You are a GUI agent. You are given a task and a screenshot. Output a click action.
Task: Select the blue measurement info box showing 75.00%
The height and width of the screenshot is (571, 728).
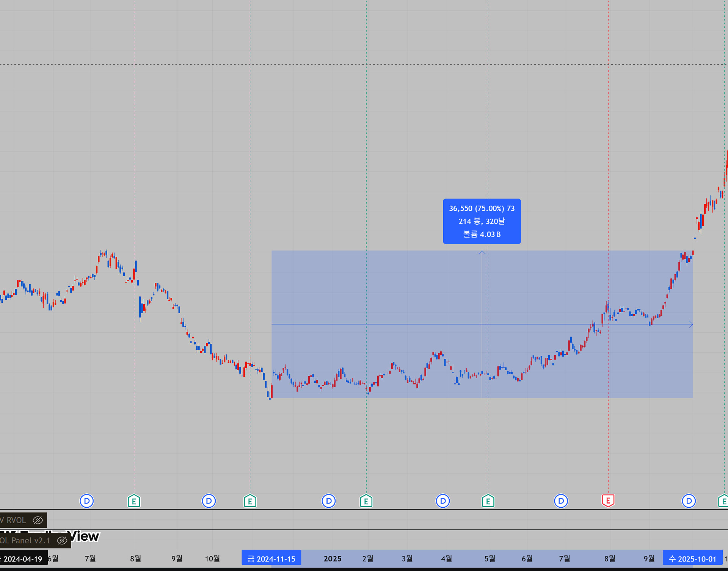(x=482, y=221)
